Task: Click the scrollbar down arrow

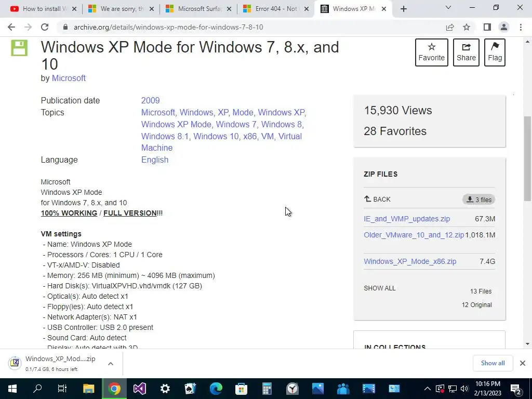Action: 527,344
